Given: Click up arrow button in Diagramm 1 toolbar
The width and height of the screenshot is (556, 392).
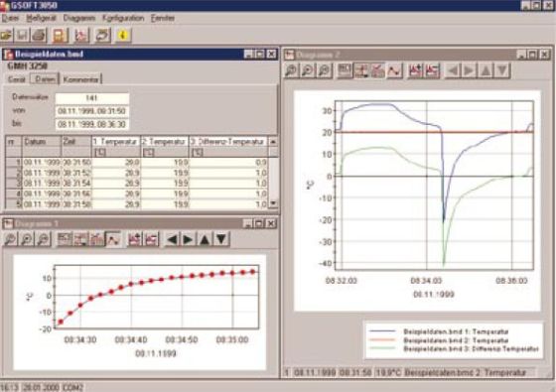Looking at the screenshot, I should (205, 239).
